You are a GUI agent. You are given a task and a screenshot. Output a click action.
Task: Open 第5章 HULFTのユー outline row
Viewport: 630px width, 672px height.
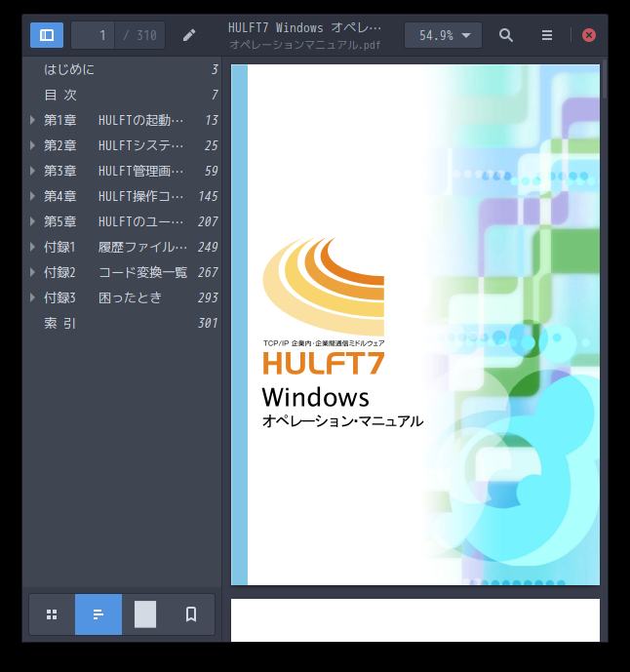(x=122, y=221)
